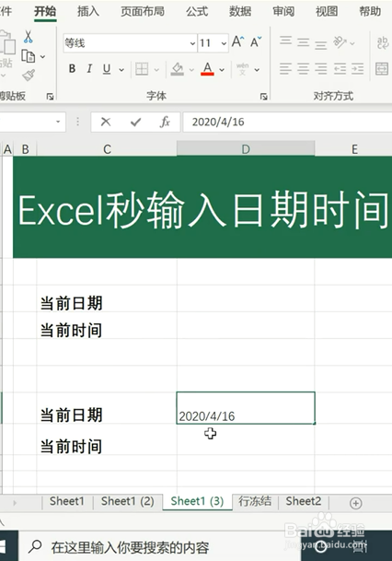Expand borders options arrow
The image size is (392, 561).
(x=156, y=69)
